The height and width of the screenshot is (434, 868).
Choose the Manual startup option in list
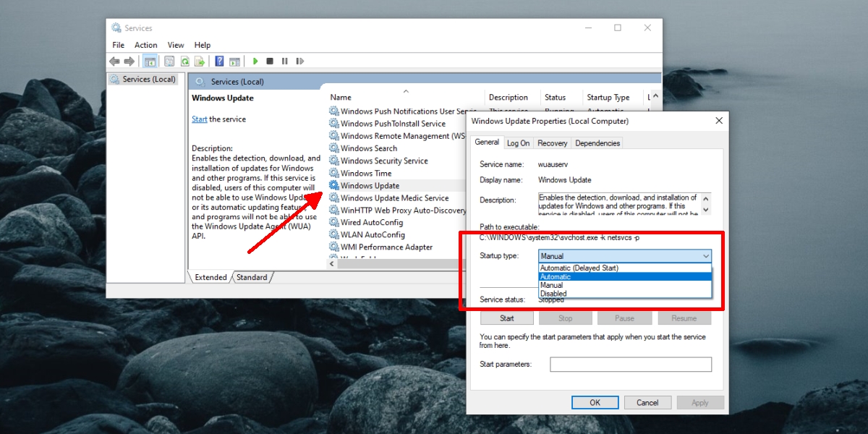click(x=626, y=285)
